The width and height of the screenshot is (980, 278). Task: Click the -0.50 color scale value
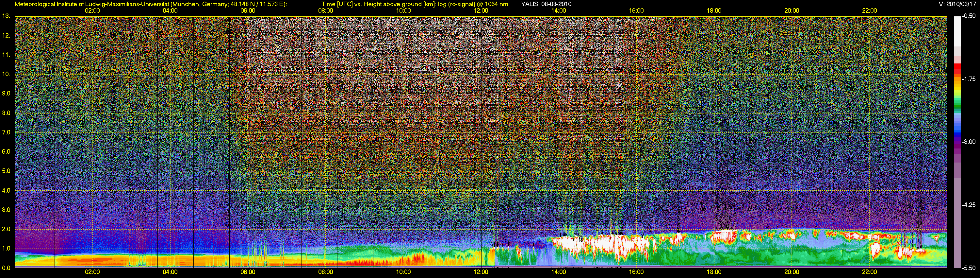969,16
